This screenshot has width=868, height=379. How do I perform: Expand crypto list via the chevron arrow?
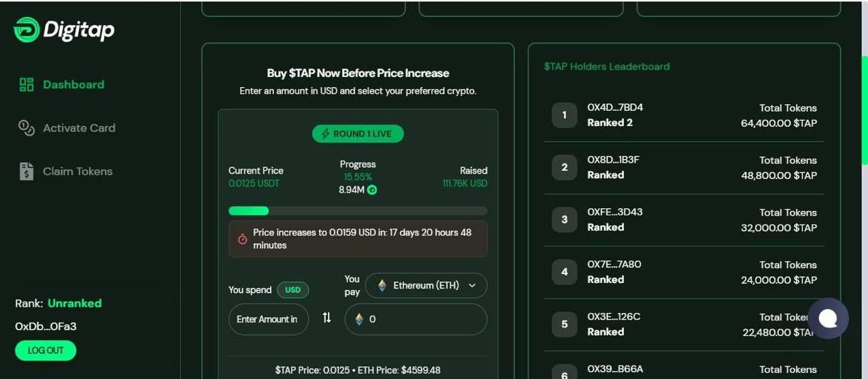click(x=472, y=286)
